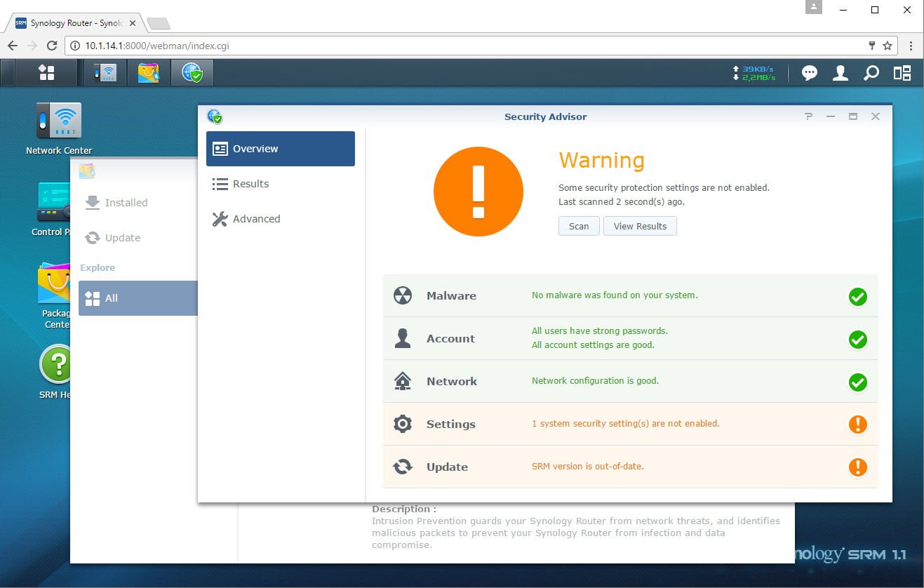The width and height of the screenshot is (924, 588).
Task: Open Security Advisor help question mark
Action: coord(808,116)
